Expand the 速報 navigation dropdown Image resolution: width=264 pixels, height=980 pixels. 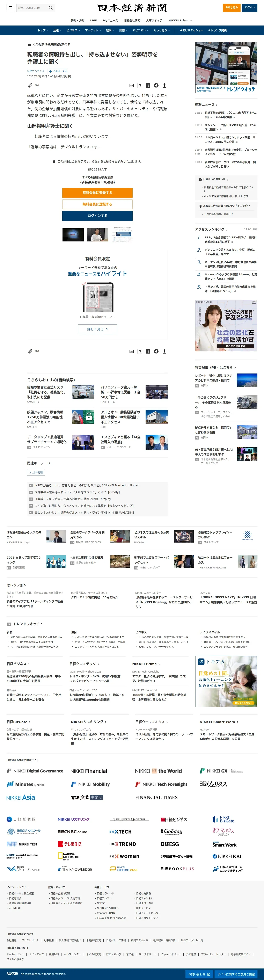tap(57, 30)
